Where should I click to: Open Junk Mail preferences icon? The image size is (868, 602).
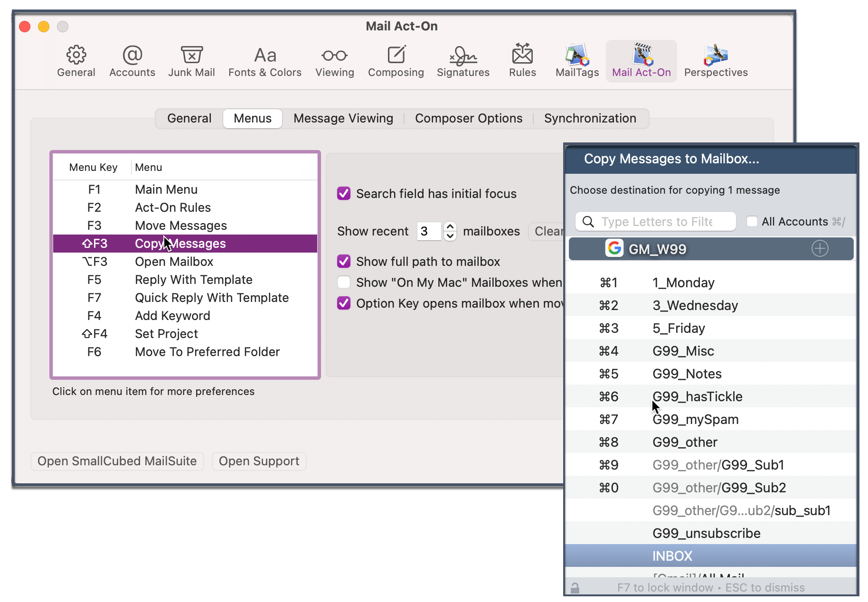point(192,55)
